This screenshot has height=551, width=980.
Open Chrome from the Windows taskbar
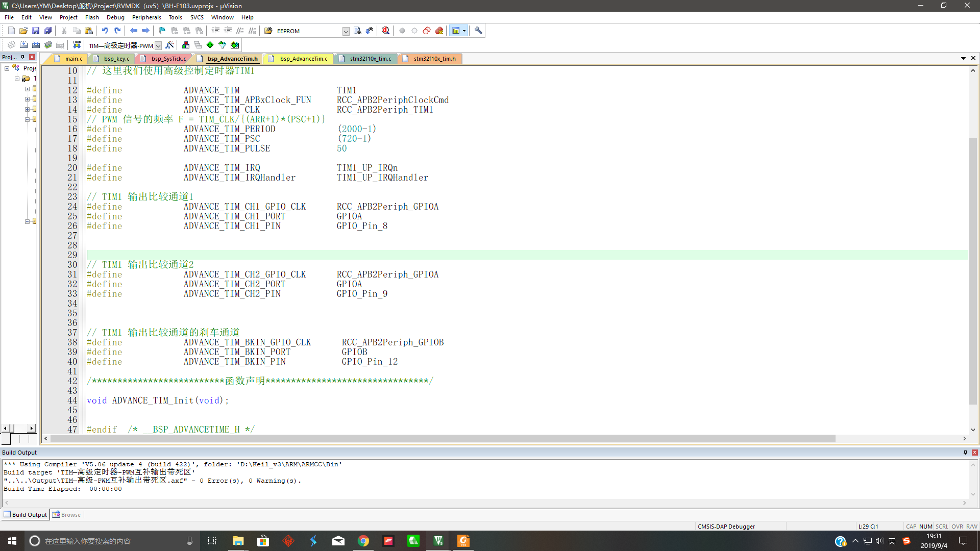(x=363, y=541)
